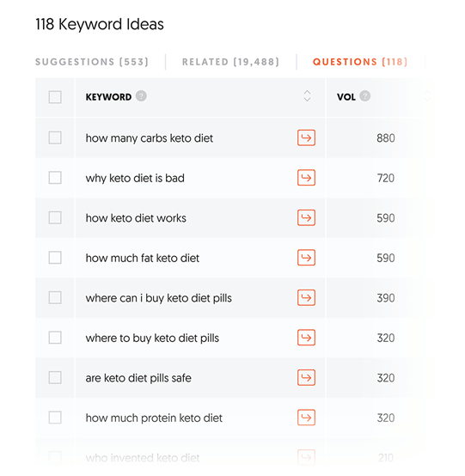Check the box for 'are keto diet pills safe'
Viewport: 465px width, 476px height.
(55, 378)
